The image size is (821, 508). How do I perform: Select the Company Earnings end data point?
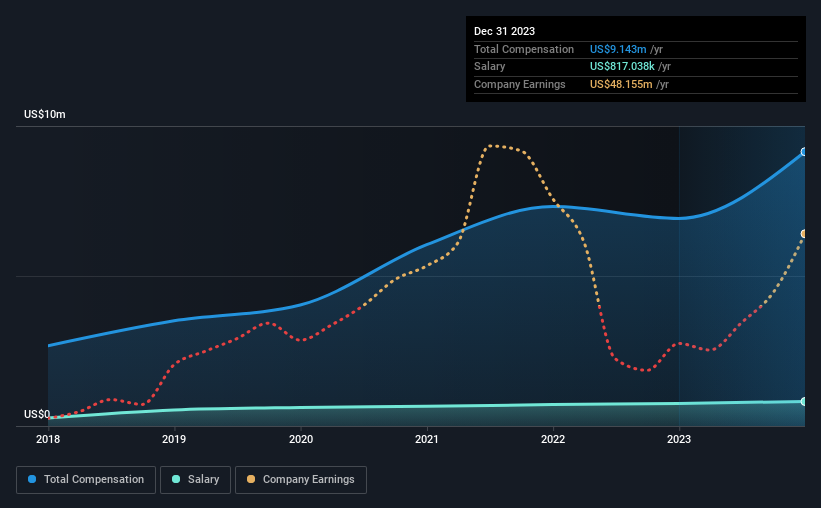coord(804,234)
